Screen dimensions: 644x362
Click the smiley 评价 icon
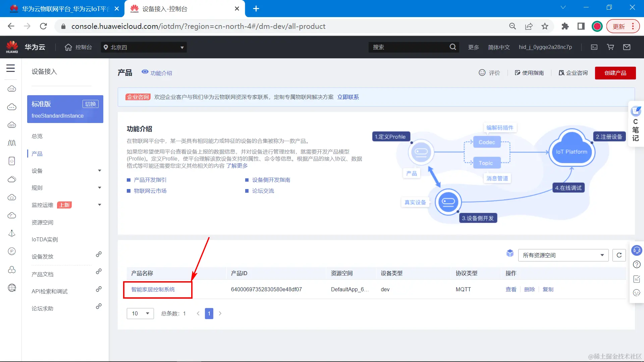pos(482,73)
